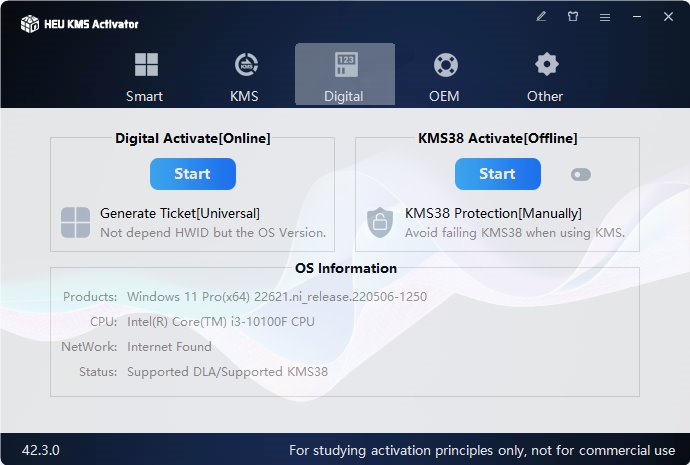Image resolution: width=690 pixels, height=465 pixels.
Task: Click the Digital Activate[Online] heading
Action: click(193, 138)
